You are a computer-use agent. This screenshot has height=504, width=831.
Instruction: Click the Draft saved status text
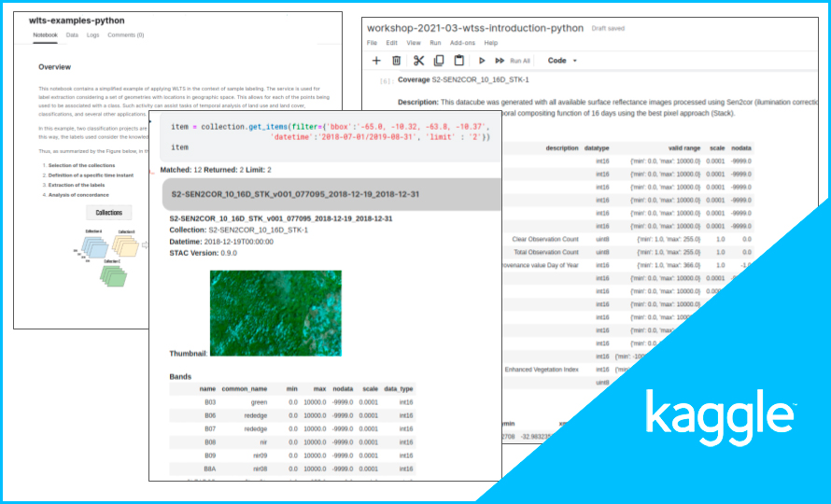pos(608,29)
